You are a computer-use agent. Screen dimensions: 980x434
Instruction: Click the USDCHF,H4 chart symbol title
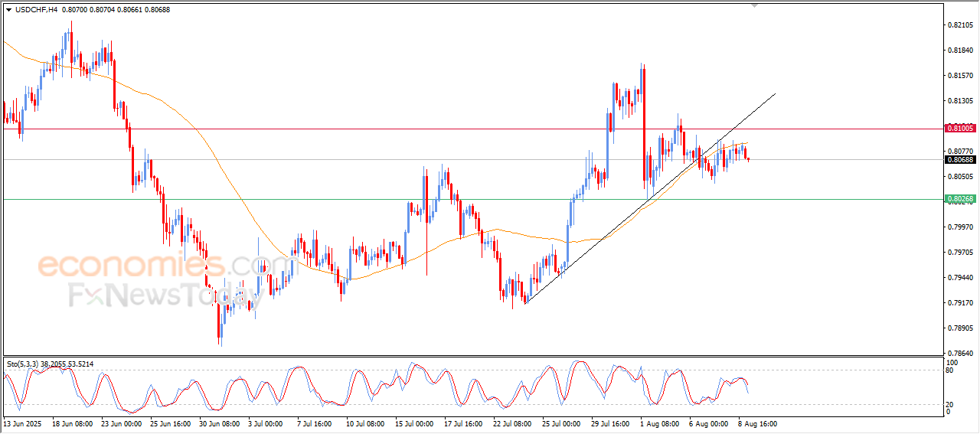[35, 9]
